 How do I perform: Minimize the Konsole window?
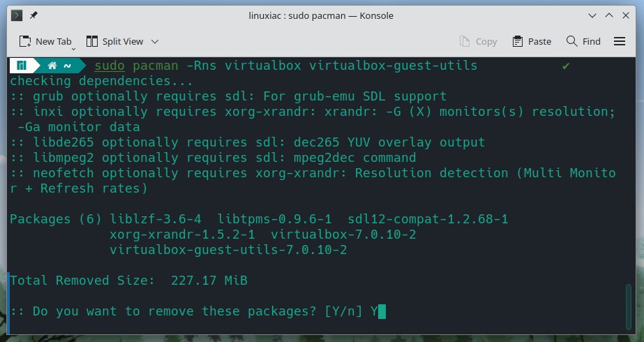pos(592,15)
